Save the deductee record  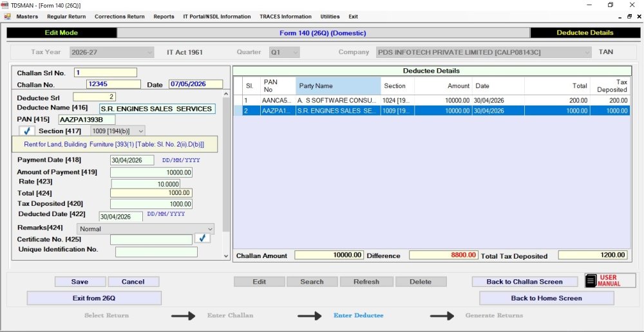tap(80, 282)
